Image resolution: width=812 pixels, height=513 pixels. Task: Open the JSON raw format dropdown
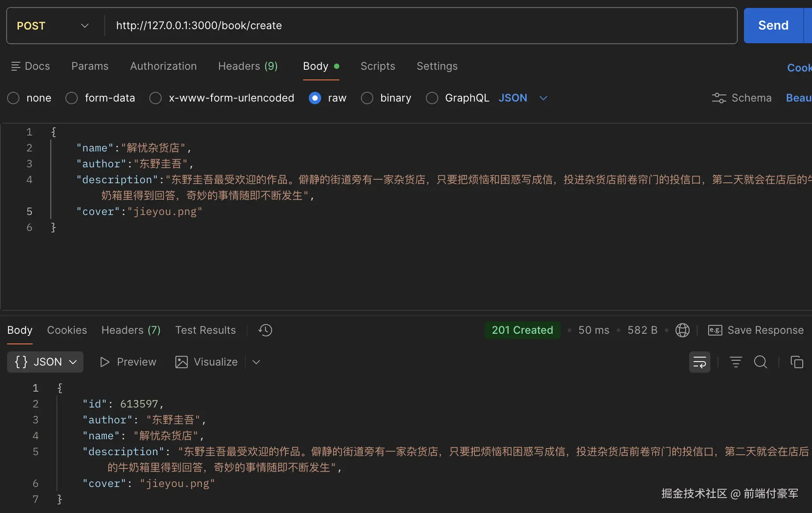pos(523,98)
